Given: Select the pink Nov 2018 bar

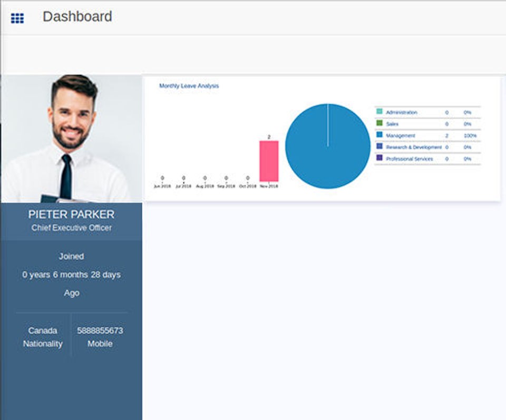Looking at the screenshot, I should click(269, 161).
